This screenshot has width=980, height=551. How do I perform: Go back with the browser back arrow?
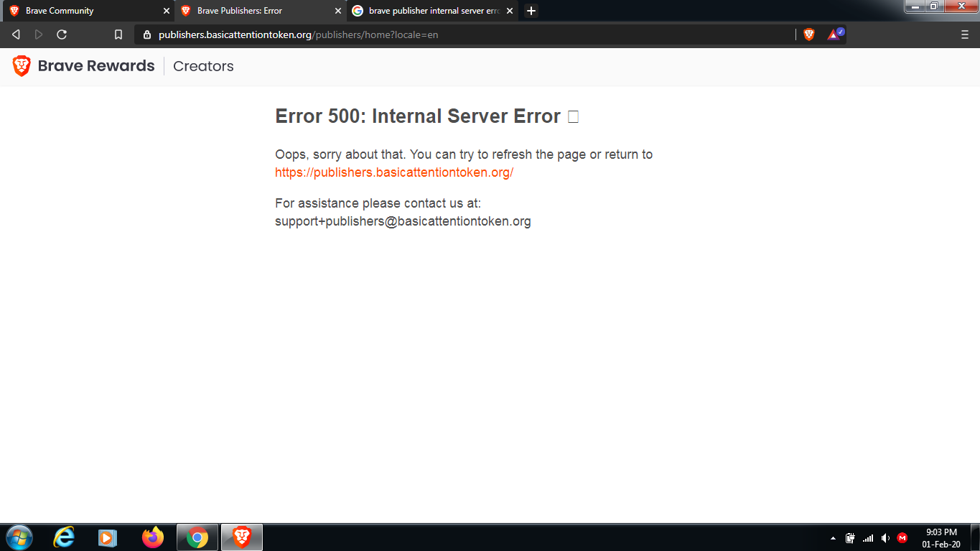coord(16,34)
